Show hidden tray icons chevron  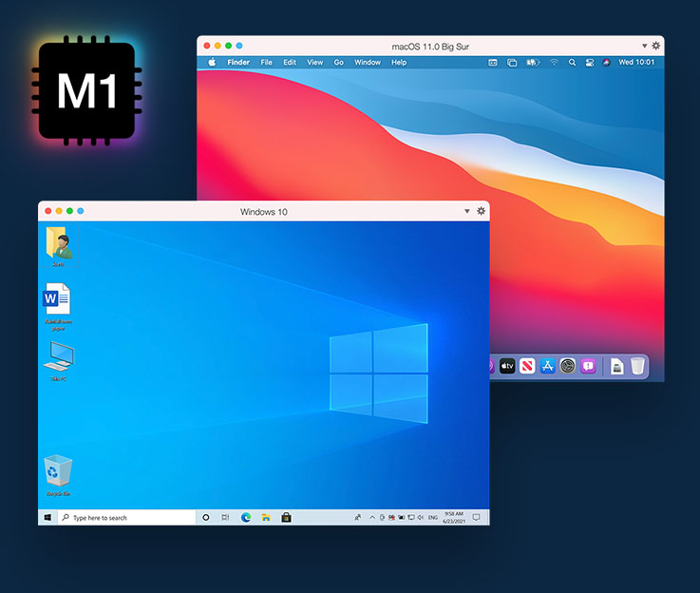coord(372,518)
